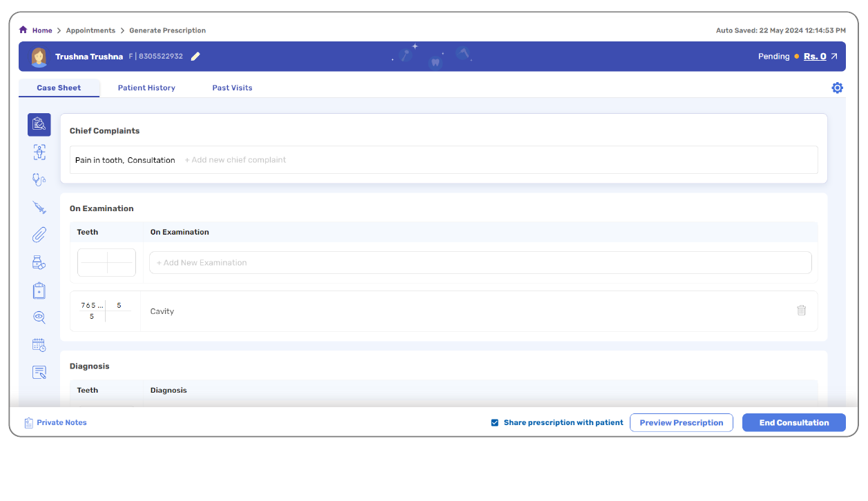Click the note with pen sidebar icon

pos(39,373)
